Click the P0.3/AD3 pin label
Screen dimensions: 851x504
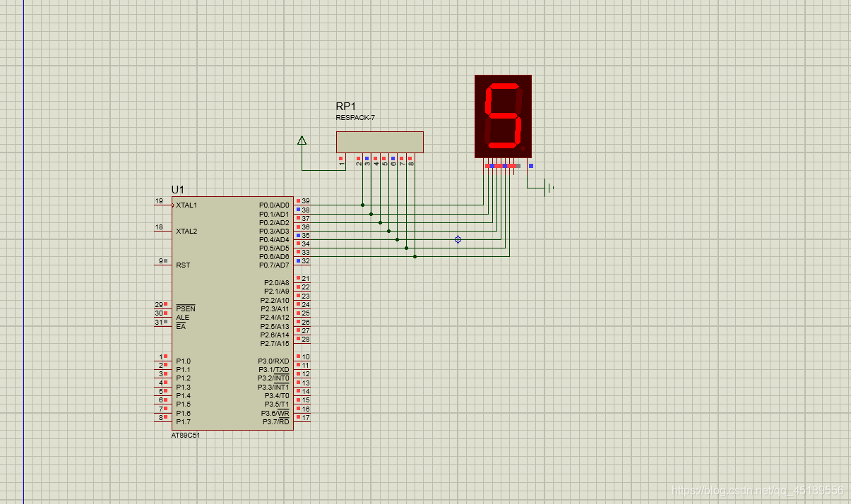[274, 231]
